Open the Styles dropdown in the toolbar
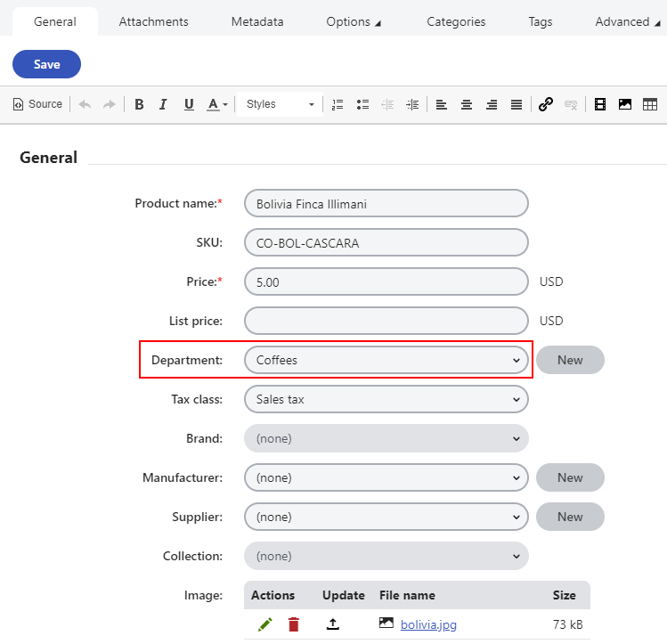This screenshot has height=644, width=667. (280, 104)
